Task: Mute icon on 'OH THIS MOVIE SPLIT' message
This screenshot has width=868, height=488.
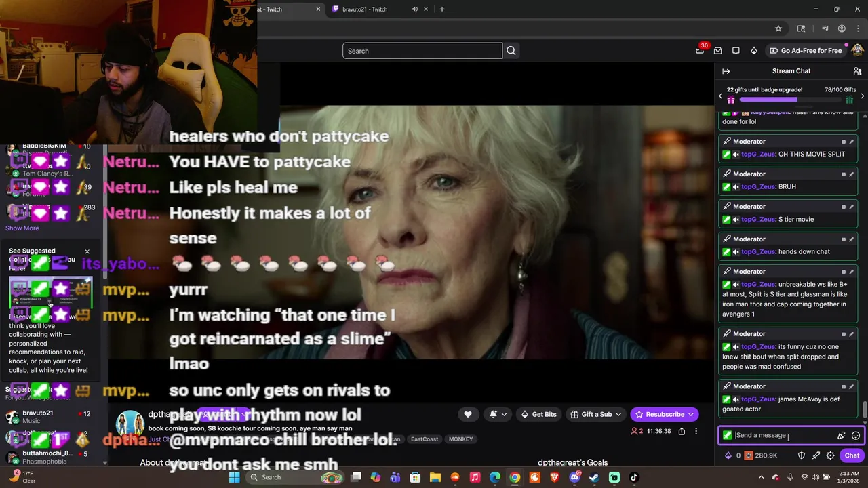Action: tap(736, 155)
